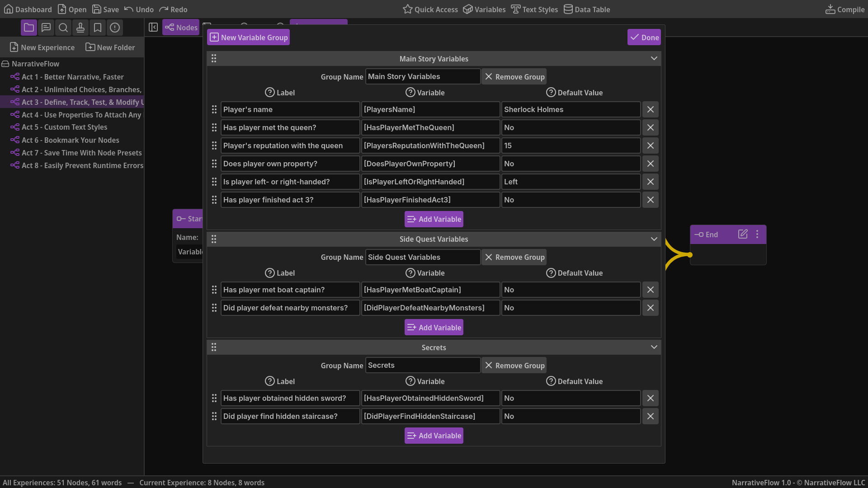Open Quick Access menu

430,9
